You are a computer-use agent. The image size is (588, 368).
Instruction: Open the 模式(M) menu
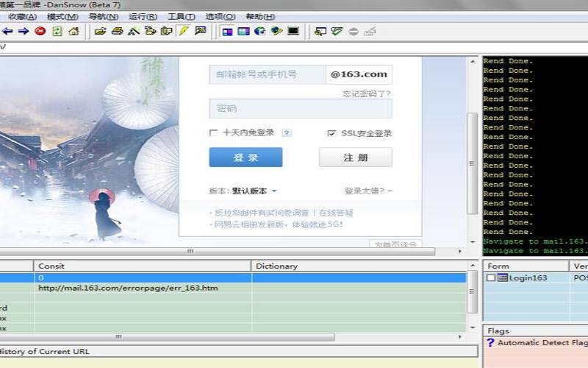pyautogui.click(x=62, y=16)
